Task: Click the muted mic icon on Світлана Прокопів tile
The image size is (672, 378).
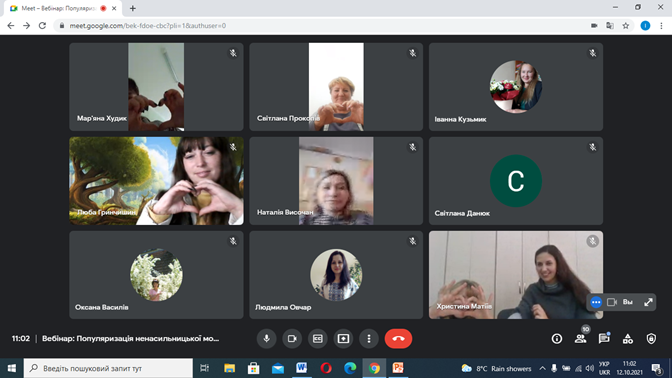Action: (413, 53)
